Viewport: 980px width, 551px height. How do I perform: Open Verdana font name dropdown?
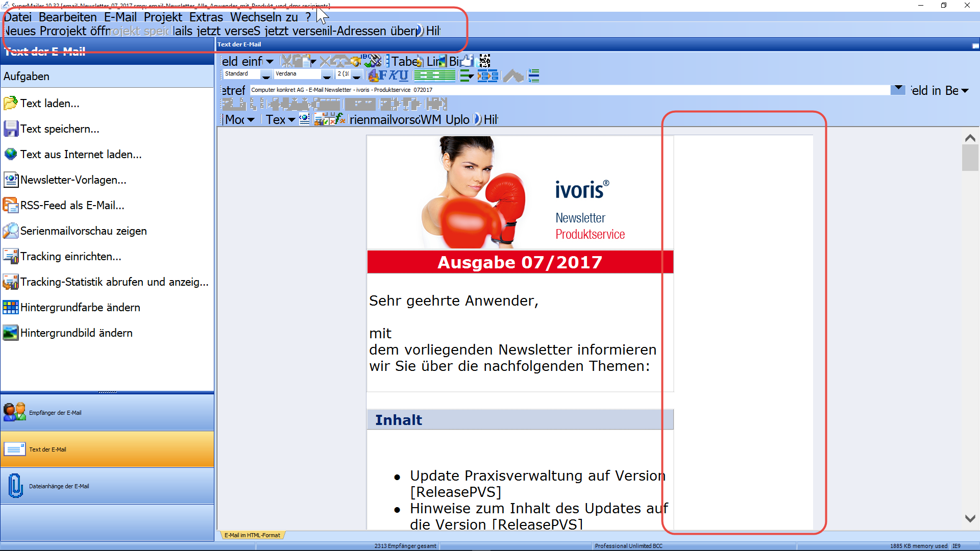(x=327, y=75)
